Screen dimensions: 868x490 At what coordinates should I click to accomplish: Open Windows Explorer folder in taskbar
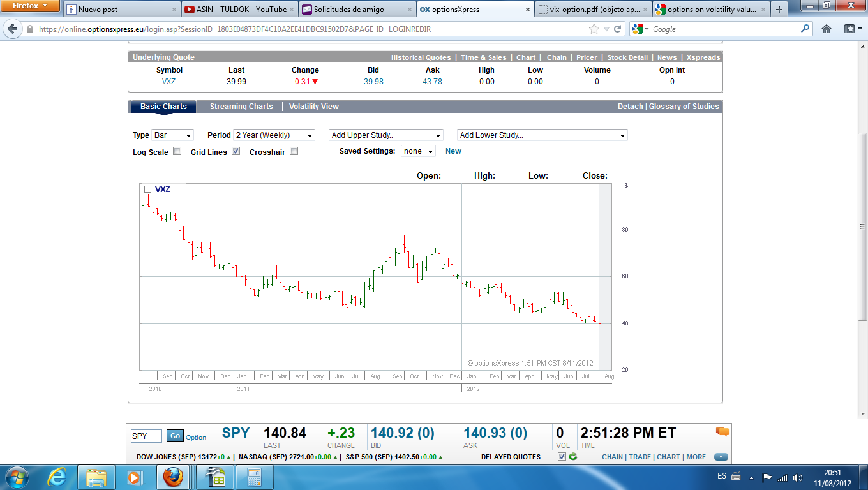pyautogui.click(x=96, y=477)
